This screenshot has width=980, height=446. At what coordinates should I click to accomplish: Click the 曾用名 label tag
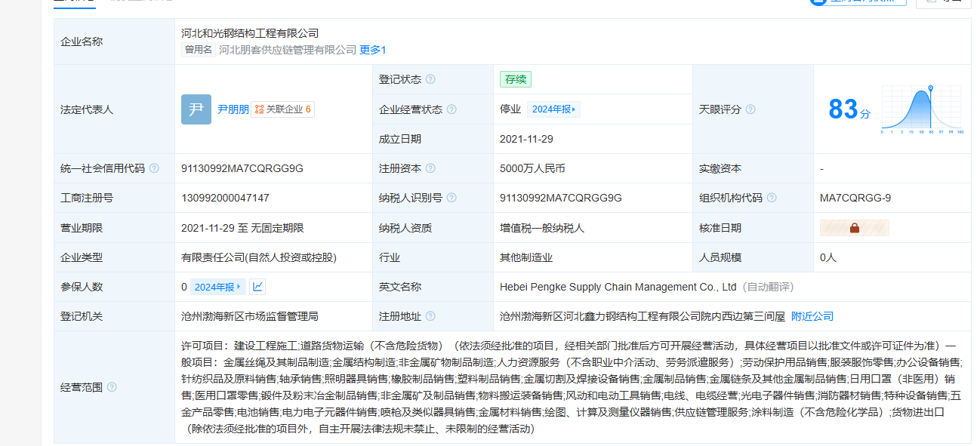click(x=199, y=50)
